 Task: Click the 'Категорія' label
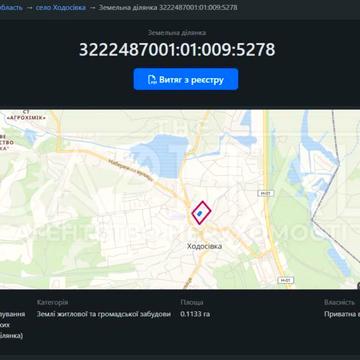tap(52, 302)
